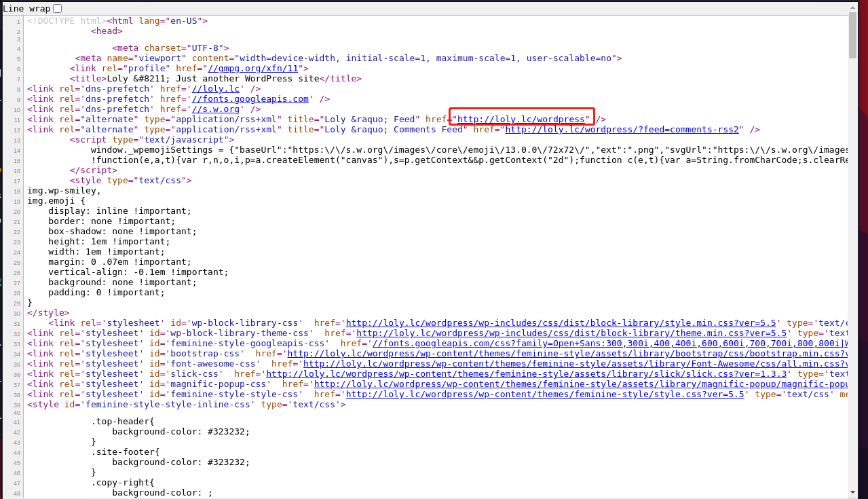Click 'box-shadow: none !important;' rule

[123, 232]
